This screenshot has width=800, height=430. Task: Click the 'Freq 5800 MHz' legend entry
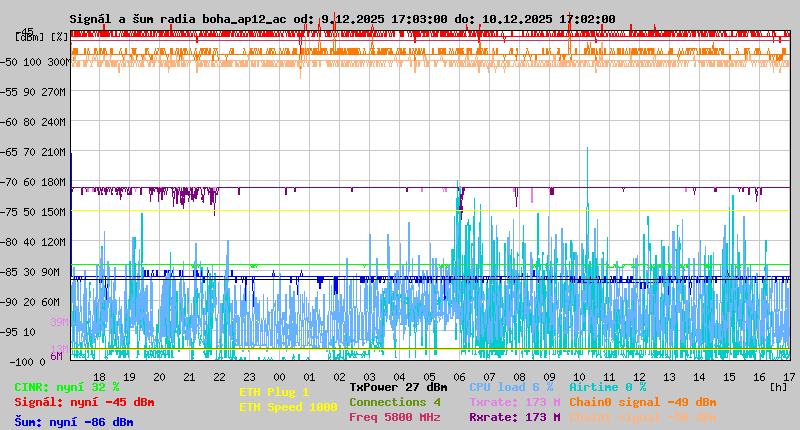click(x=395, y=417)
